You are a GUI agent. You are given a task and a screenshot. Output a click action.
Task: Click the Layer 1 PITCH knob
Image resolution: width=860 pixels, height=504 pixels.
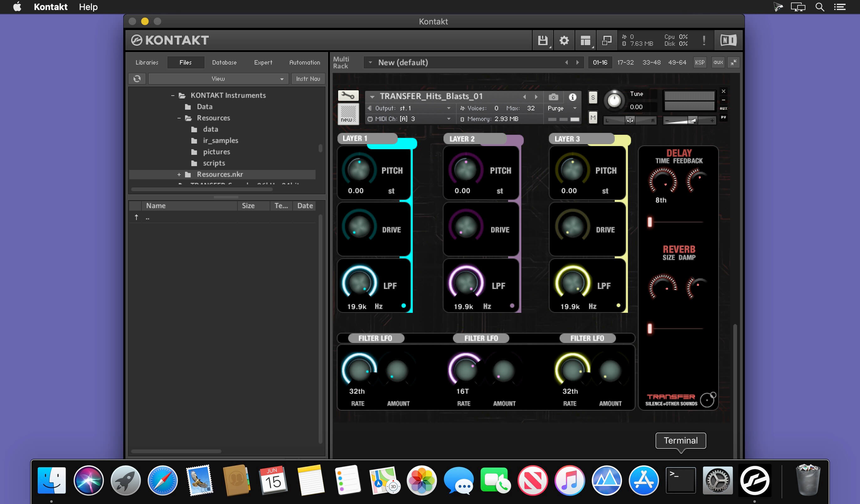pyautogui.click(x=359, y=169)
